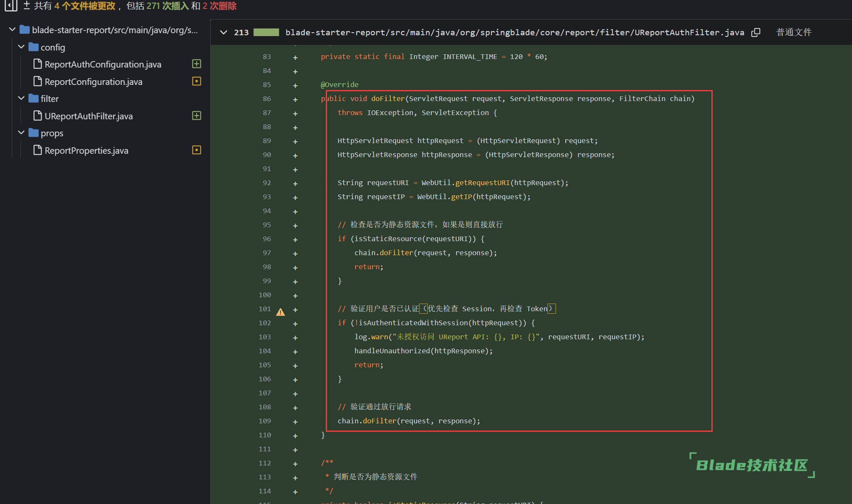The image size is (852, 504).
Task: Open ReportAuthConfiguration.java in the tree
Action: point(103,64)
